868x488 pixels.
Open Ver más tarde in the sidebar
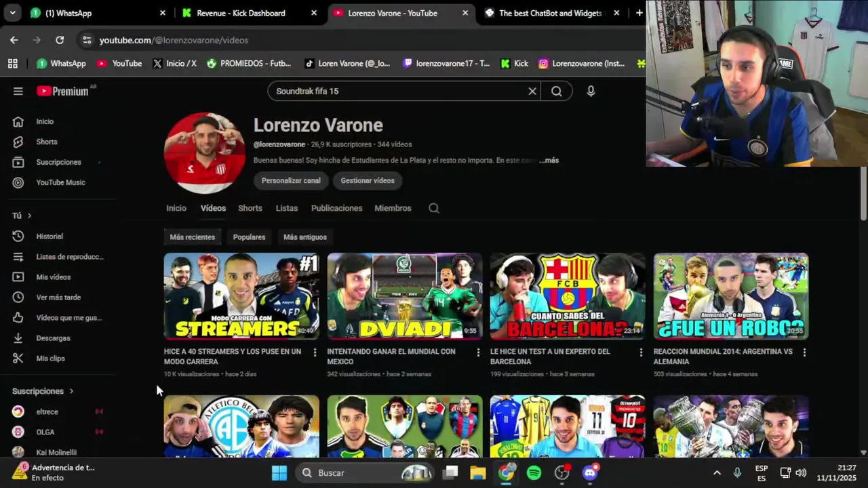click(x=60, y=298)
